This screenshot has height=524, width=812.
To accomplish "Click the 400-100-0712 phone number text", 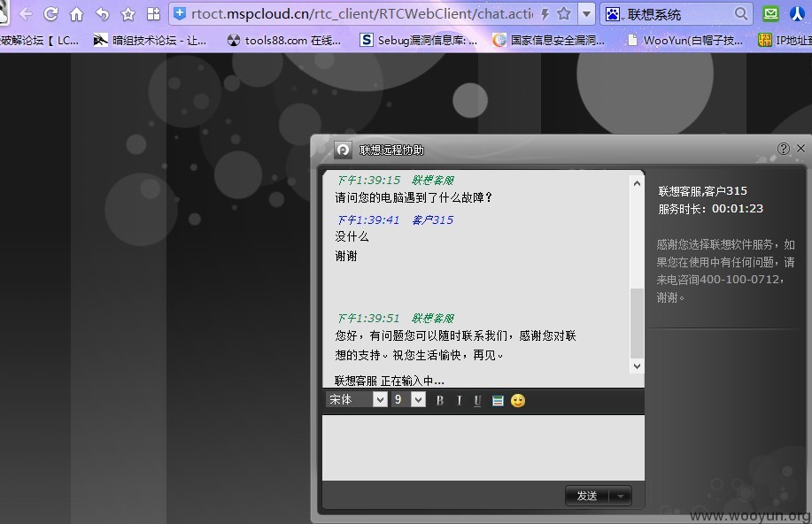I will [739, 280].
